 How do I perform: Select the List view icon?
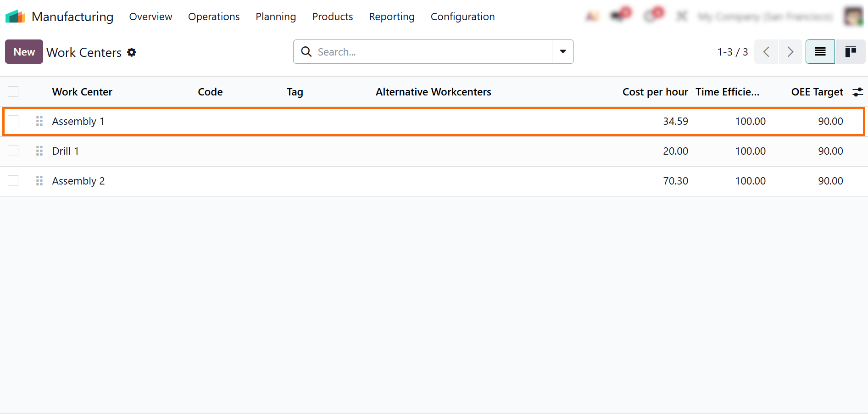click(820, 52)
